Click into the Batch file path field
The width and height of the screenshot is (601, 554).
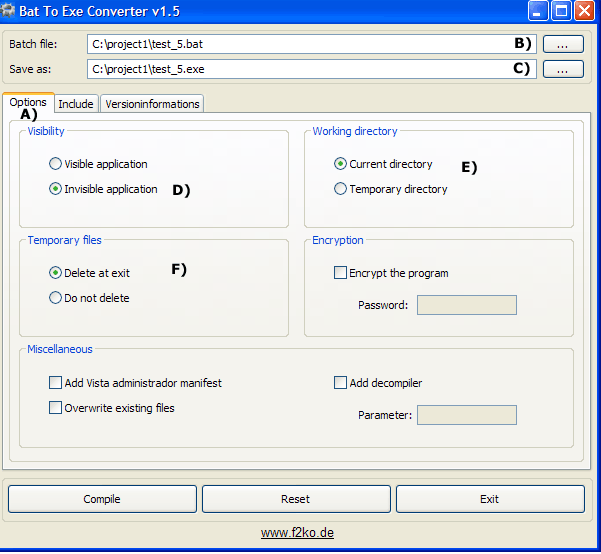tap(311, 44)
